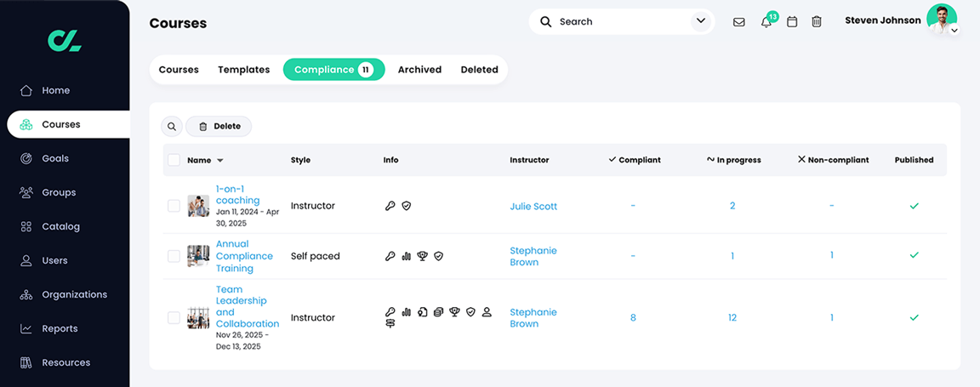The image size is (980, 387).
Task: Open instructor Julie Scott profile link
Action: tap(533, 207)
